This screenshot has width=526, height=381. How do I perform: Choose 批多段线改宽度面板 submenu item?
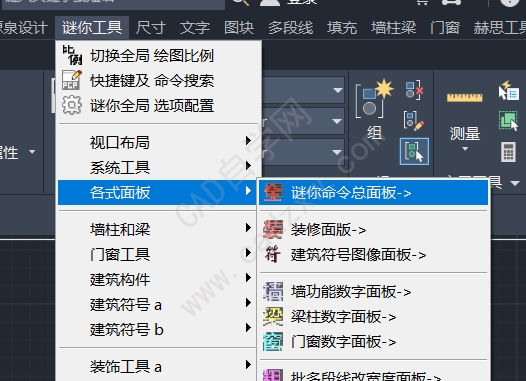tap(373, 375)
